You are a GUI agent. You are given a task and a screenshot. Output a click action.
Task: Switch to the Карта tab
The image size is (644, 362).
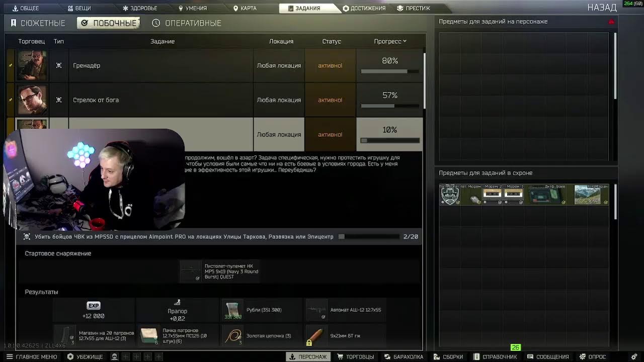click(x=245, y=8)
